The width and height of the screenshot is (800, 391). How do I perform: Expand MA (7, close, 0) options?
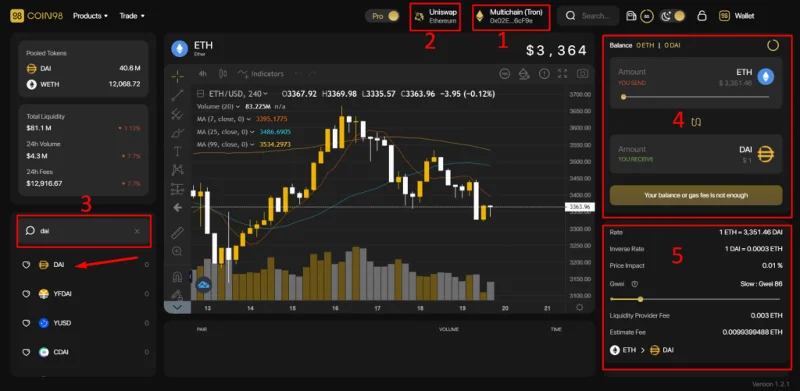(248, 119)
